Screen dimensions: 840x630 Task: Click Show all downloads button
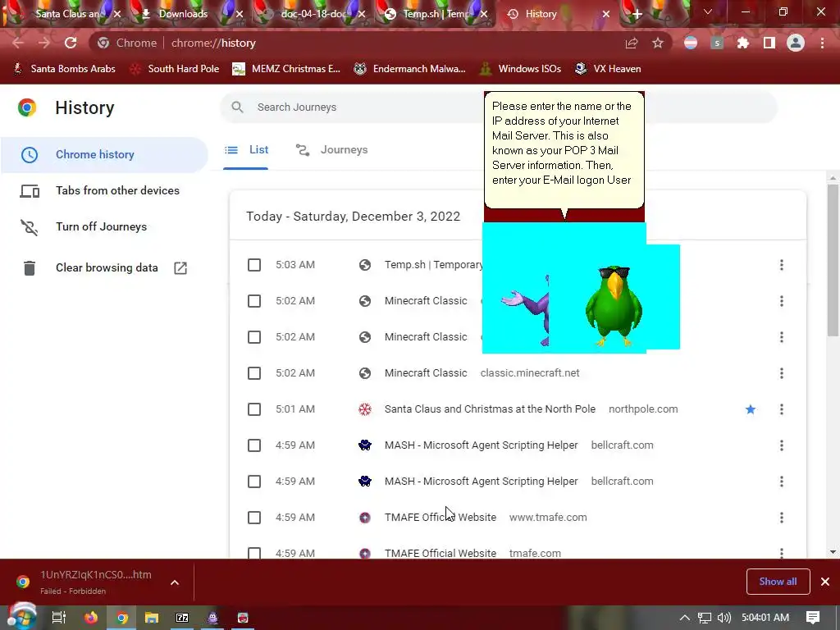coord(778,582)
